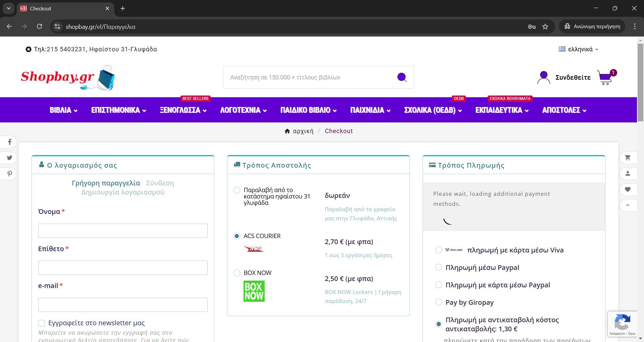Open the floating cart side button
Viewport: 644px width, 342px height.
(x=628, y=158)
